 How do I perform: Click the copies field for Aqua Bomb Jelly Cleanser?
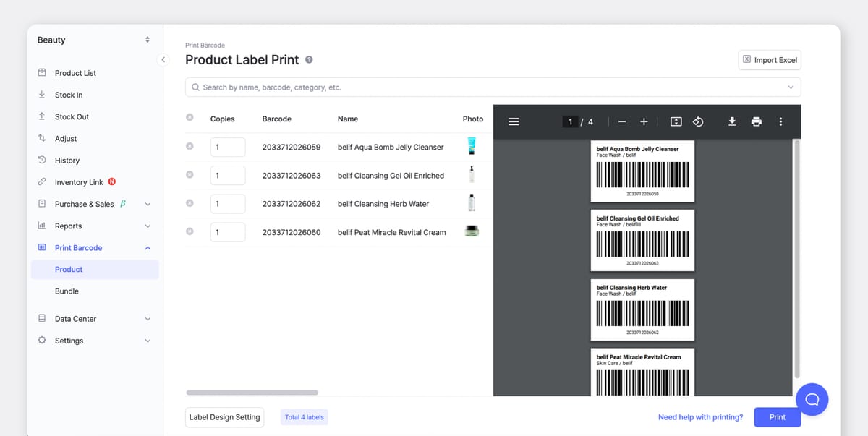coord(227,146)
